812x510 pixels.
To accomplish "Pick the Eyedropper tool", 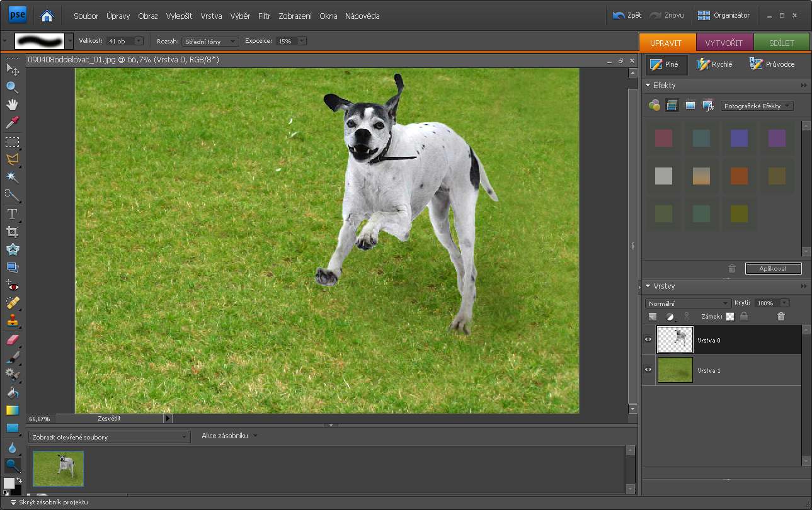I will [12, 122].
